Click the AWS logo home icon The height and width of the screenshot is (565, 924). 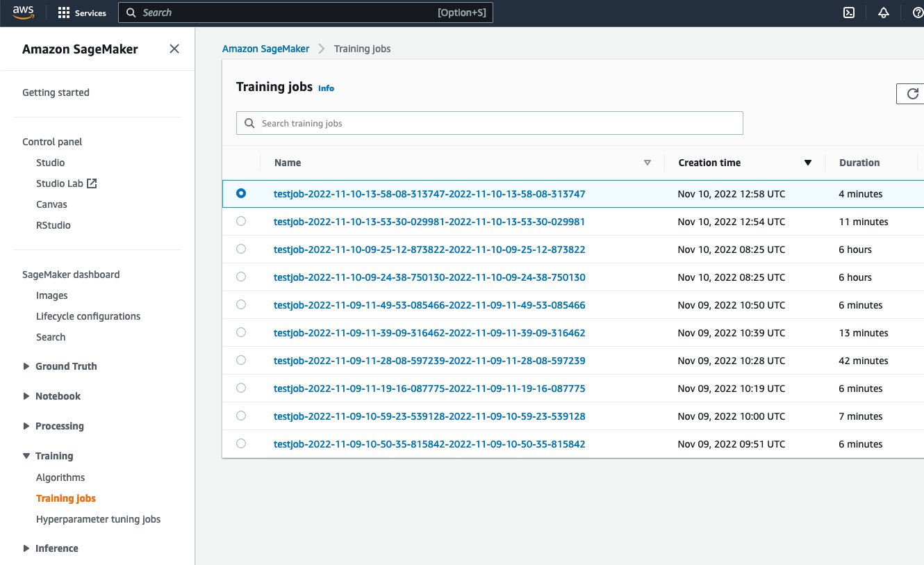(24, 13)
